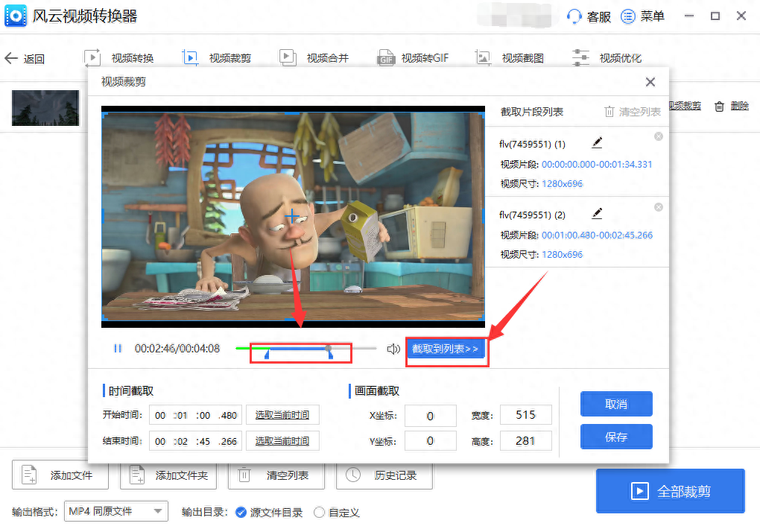The image size is (760, 532).
Task: Click segment time 00:01:00.480-00:02:45.266
Action: pos(597,235)
